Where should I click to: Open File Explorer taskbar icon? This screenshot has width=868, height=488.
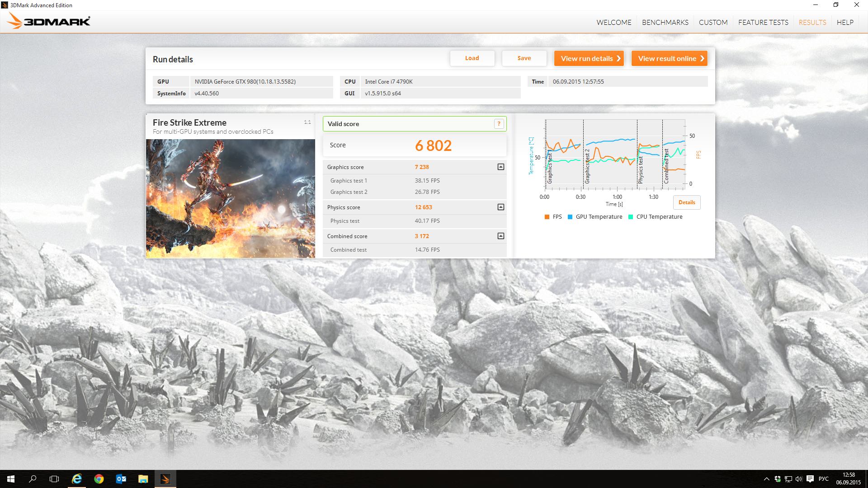[x=143, y=479]
